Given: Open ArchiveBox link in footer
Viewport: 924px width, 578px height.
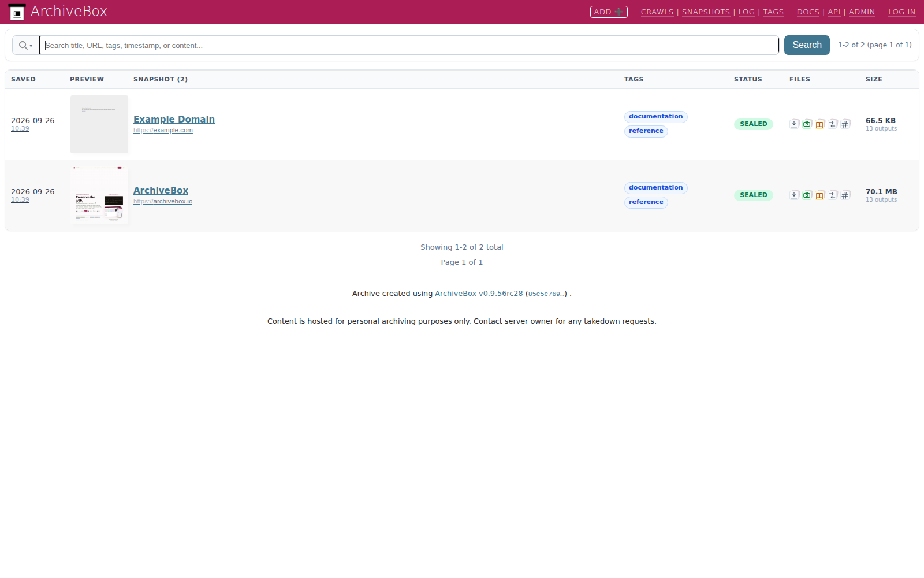Looking at the screenshot, I should coord(456,294).
